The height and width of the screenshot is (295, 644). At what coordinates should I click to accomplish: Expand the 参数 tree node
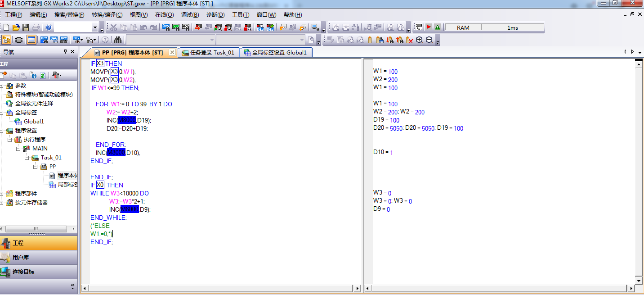pyautogui.click(x=2, y=86)
